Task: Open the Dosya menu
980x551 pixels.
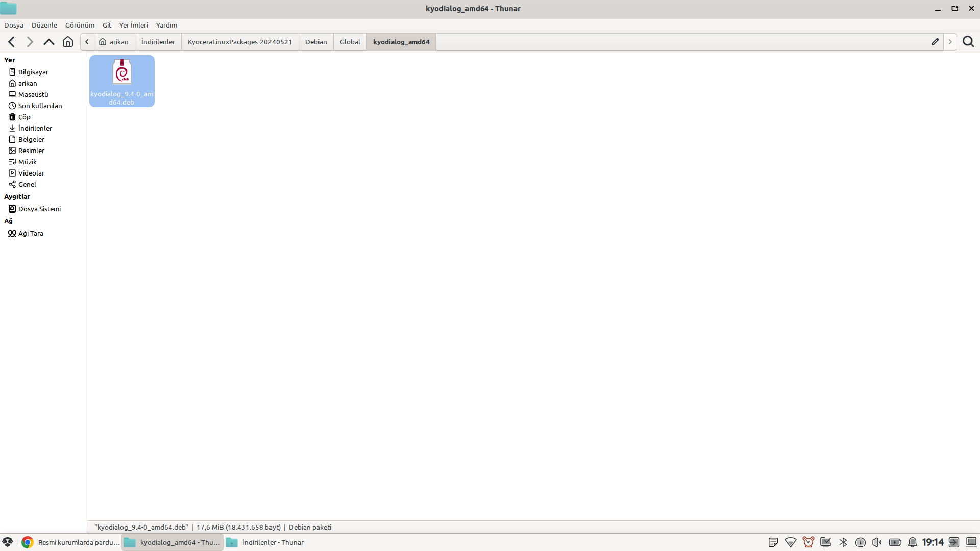Action: tap(14, 25)
